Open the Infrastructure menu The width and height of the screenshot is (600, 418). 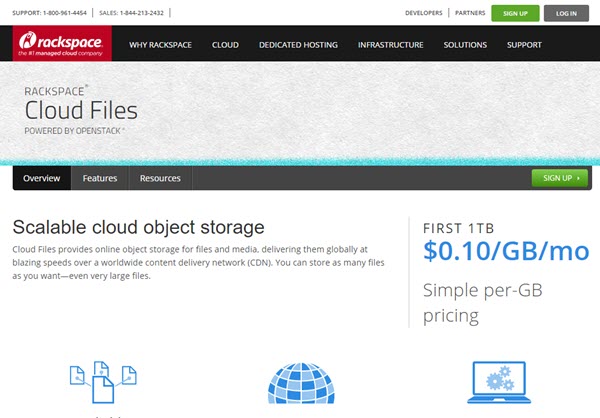coord(391,45)
